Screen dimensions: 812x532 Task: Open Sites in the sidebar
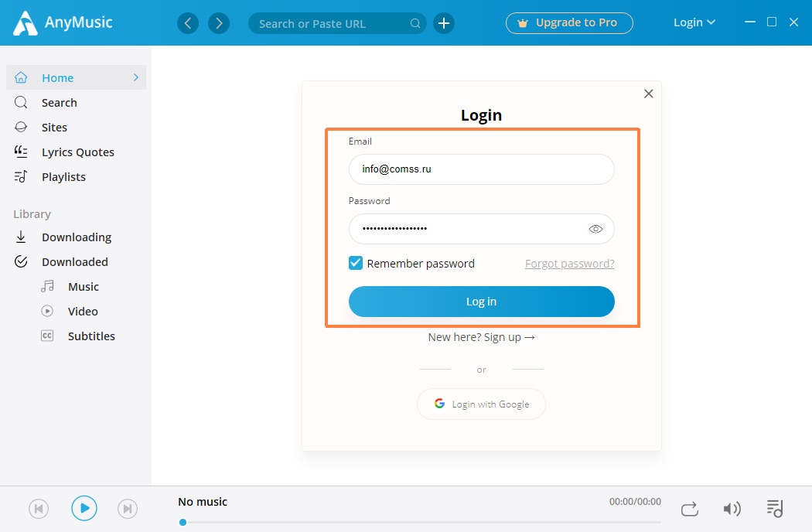point(76,128)
